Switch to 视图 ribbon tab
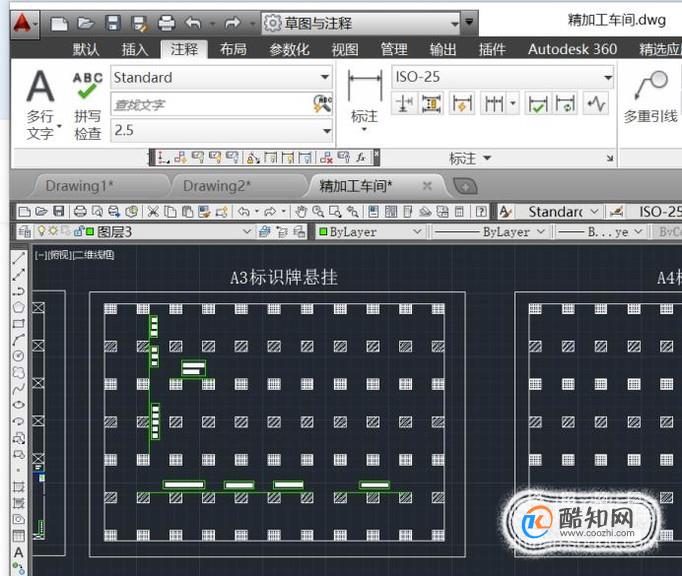This screenshot has width=682, height=576. pyautogui.click(x=345, y=49)
